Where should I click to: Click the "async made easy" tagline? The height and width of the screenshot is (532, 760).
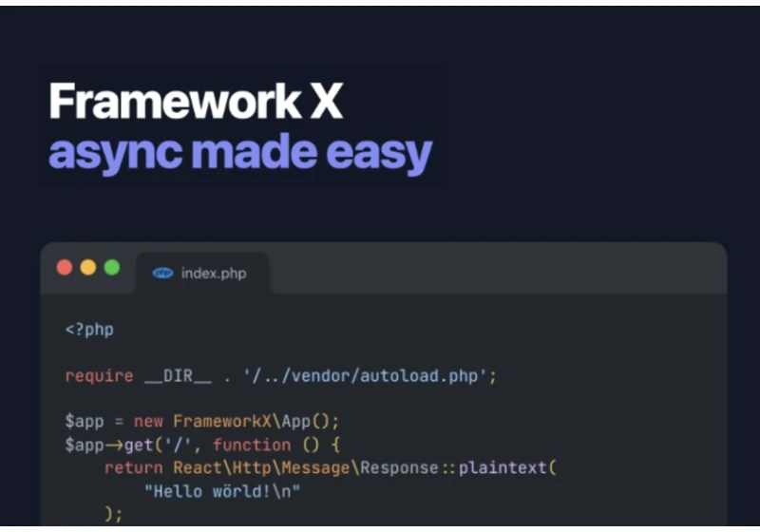[240, 153]
